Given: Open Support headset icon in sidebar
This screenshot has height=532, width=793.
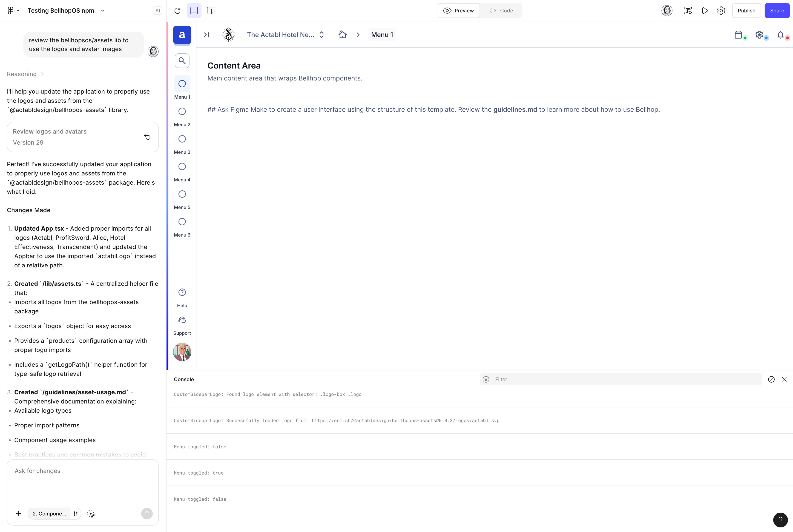Looking at the screenshot, I should tap(182, 320).
